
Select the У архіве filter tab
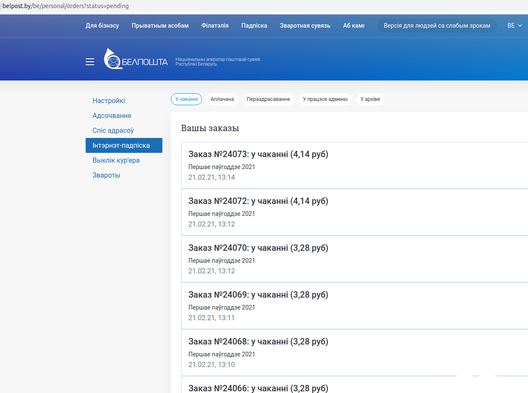370,99
